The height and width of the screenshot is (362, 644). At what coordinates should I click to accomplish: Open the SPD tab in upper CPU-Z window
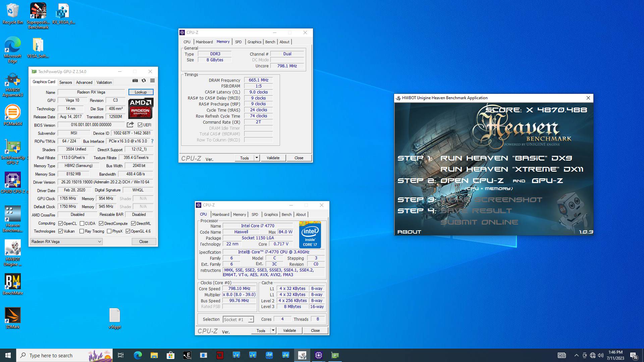pyautogui.click(x=238, y=42)
